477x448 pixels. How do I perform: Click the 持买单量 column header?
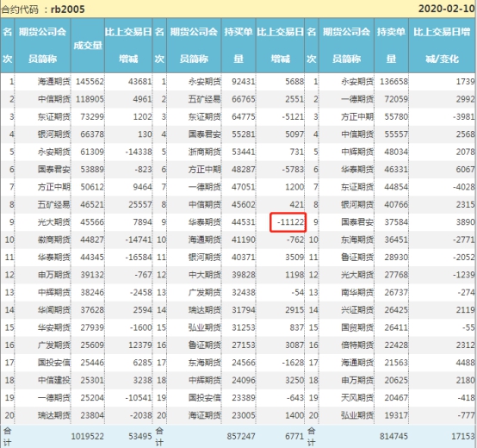point(238,46)
